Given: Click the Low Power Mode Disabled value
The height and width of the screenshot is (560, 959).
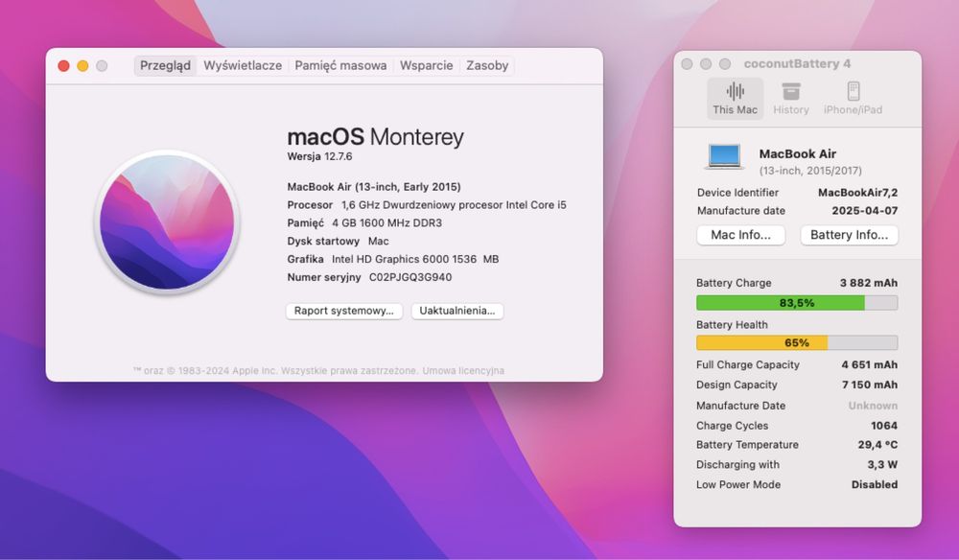Looking at the screenshot, I should [875, 484].
